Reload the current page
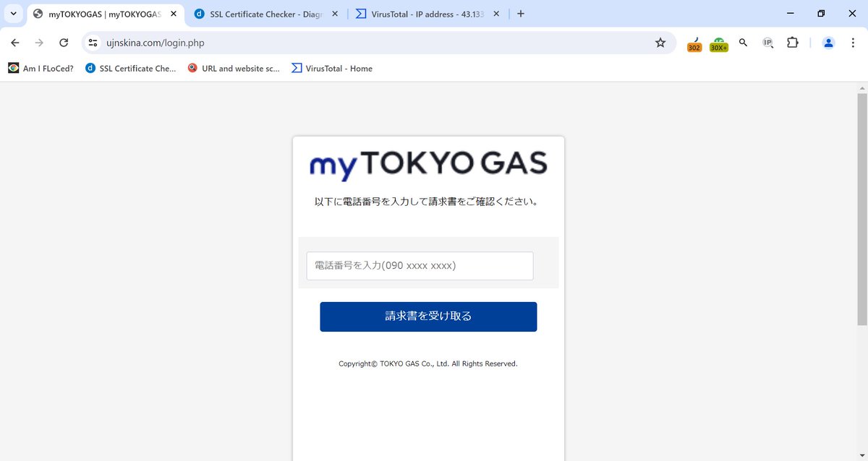The height and width of the screenshot is (461, 868). click(64, 43)
